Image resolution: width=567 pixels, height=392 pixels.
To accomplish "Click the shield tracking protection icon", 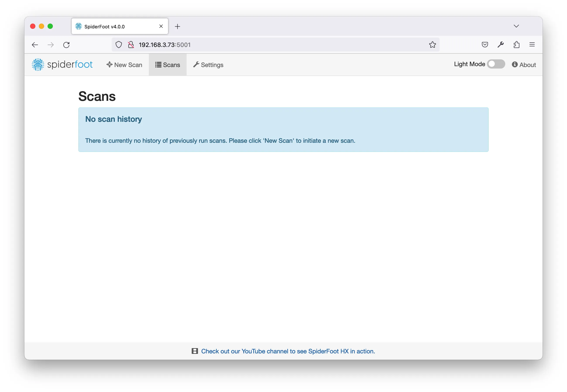I will click(119, 45).
